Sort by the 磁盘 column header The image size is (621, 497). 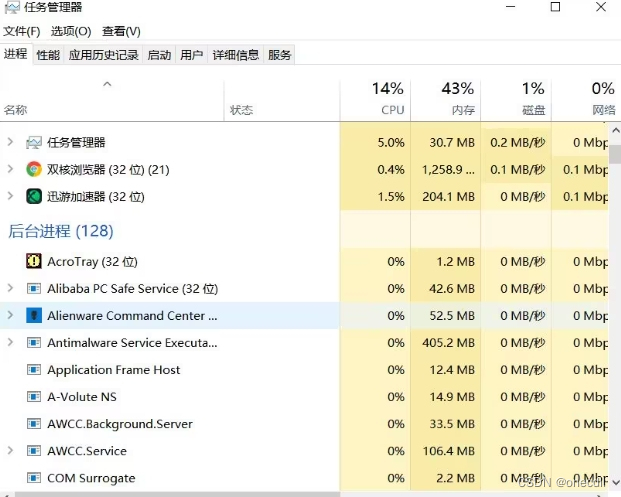(x=516, y=100)
